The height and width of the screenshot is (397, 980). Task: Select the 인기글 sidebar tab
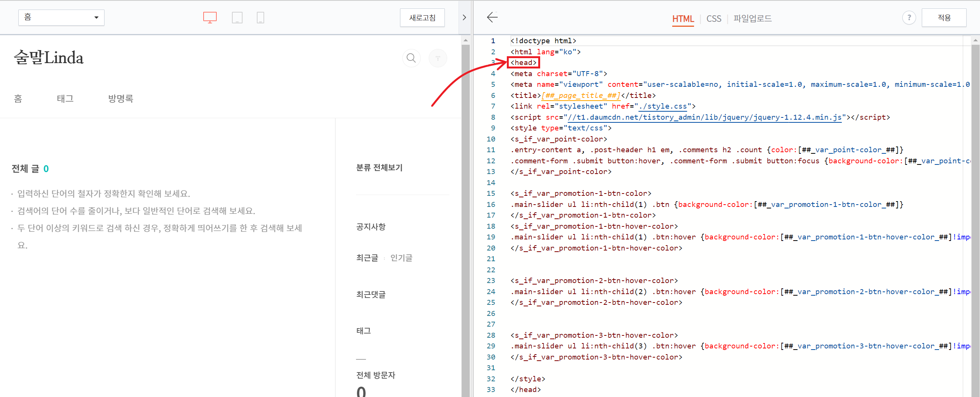[401, 258]
